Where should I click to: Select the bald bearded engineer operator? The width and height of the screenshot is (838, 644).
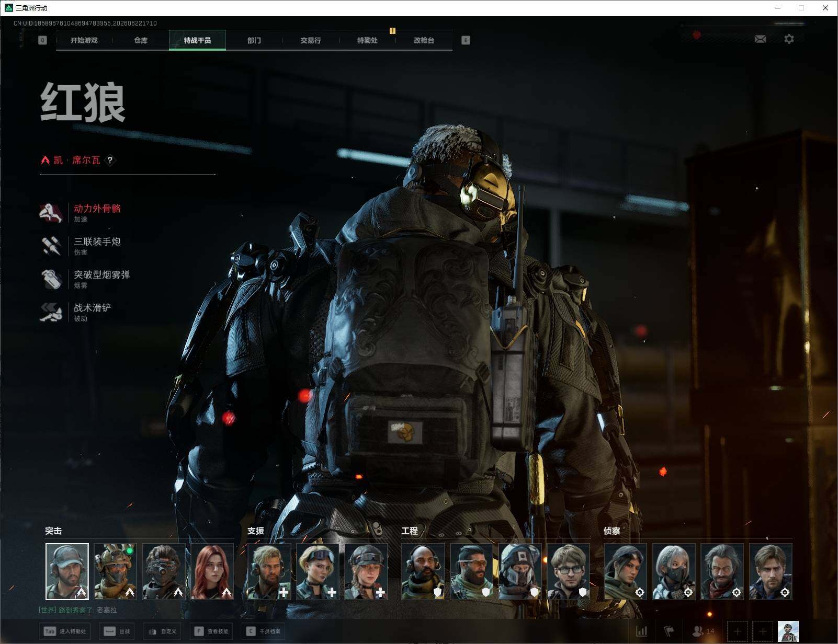[423, 571]
